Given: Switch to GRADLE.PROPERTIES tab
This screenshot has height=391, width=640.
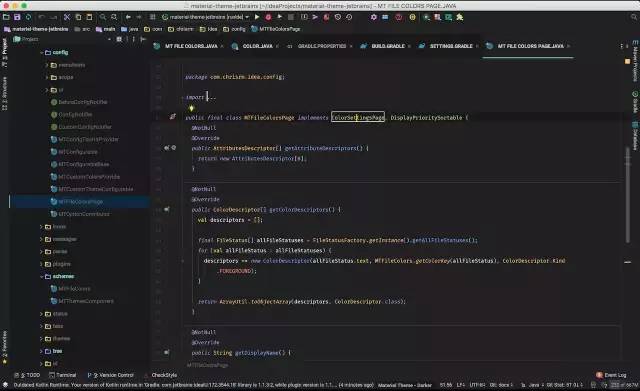Looking at the screenshot, I should [x=322, y=46].
